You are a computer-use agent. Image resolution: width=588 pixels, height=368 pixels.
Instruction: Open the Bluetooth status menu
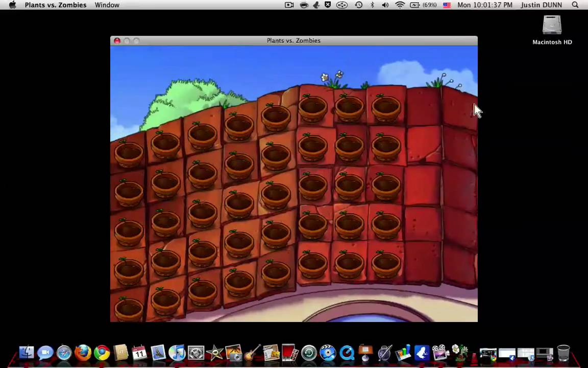click(x=373, y=5)
